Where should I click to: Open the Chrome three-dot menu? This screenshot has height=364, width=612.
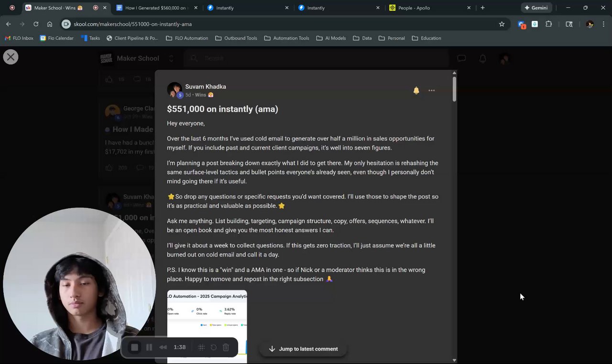pyautogui.click(x=604, y=24)
